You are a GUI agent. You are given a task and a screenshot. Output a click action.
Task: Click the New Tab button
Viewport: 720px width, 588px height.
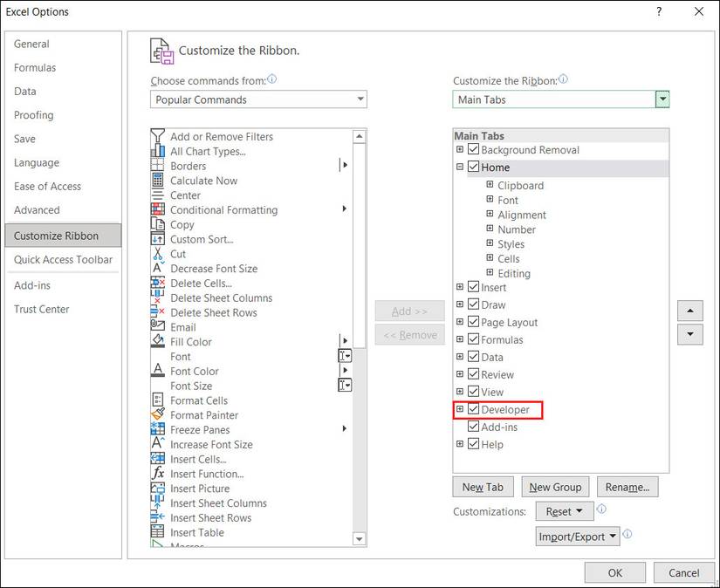click(x=483, y=487)
